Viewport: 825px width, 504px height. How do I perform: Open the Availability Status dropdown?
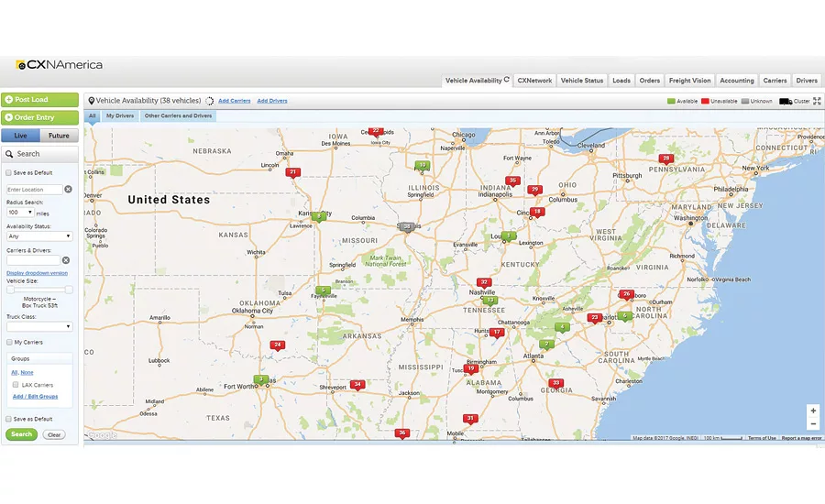(39, 236)
